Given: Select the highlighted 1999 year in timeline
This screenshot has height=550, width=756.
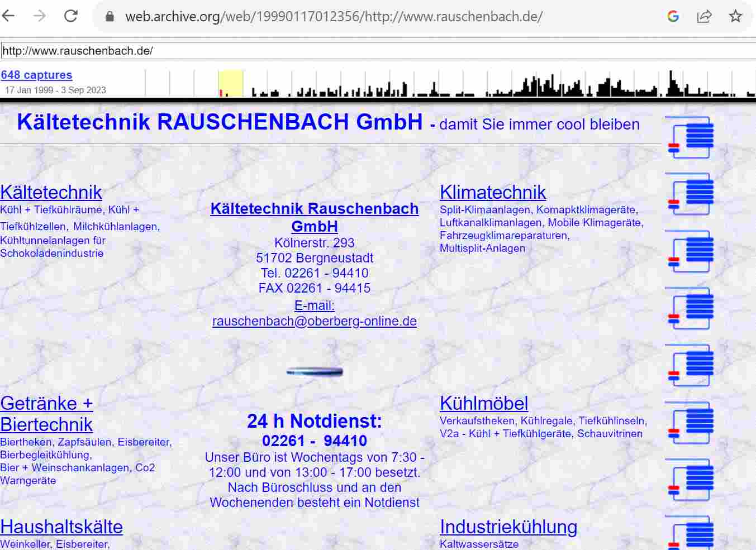Looking at the screenshot, I should (230, 84).
